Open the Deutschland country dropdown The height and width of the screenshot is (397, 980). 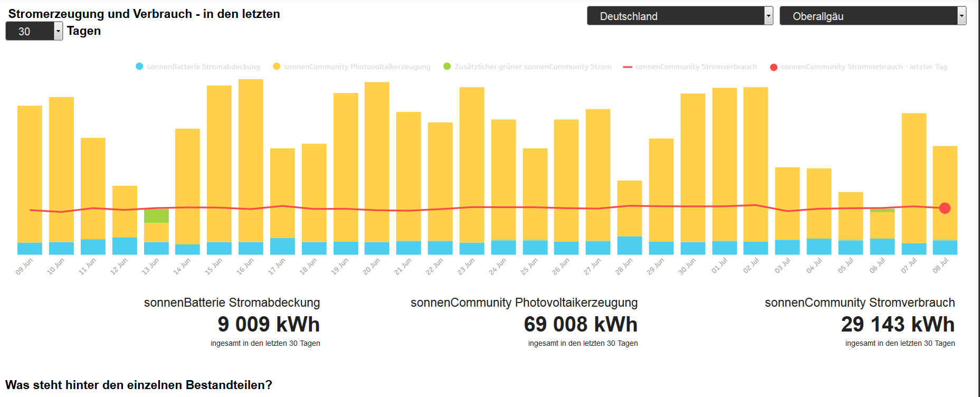tap(680, 16)
